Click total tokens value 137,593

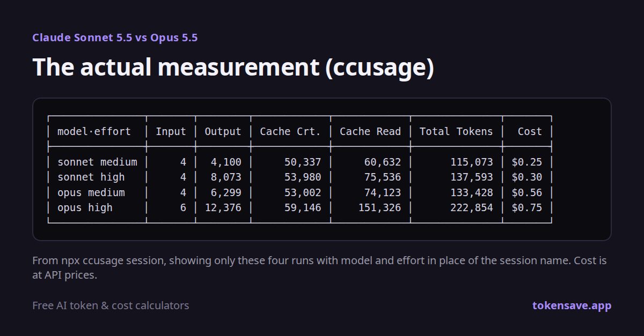pyautogui.click(x=471, y=177)
